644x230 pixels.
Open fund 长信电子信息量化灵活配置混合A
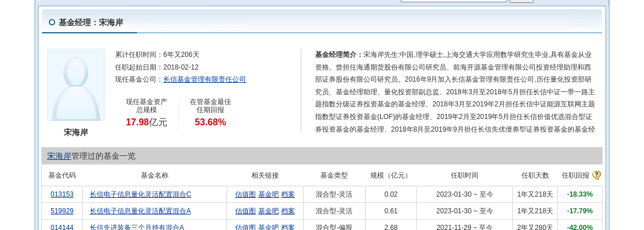[140, 211]
